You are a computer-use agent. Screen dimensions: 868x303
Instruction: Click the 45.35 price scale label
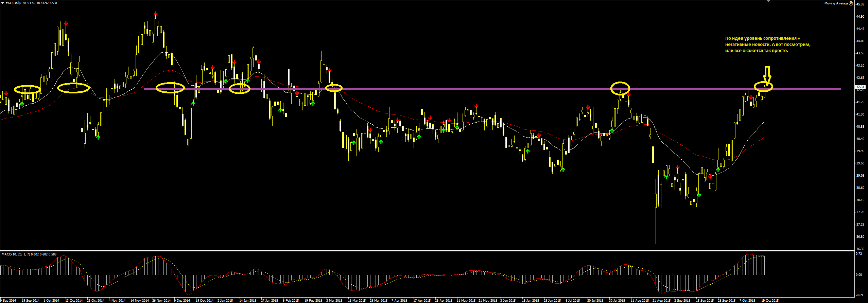(x=860, y=4)
